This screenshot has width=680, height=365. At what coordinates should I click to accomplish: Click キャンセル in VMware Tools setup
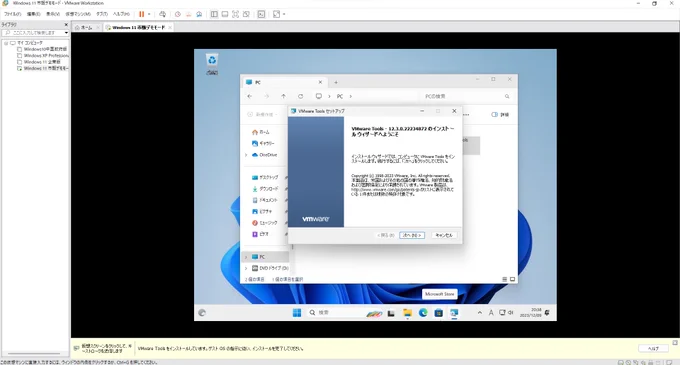(x=444, y=235)
